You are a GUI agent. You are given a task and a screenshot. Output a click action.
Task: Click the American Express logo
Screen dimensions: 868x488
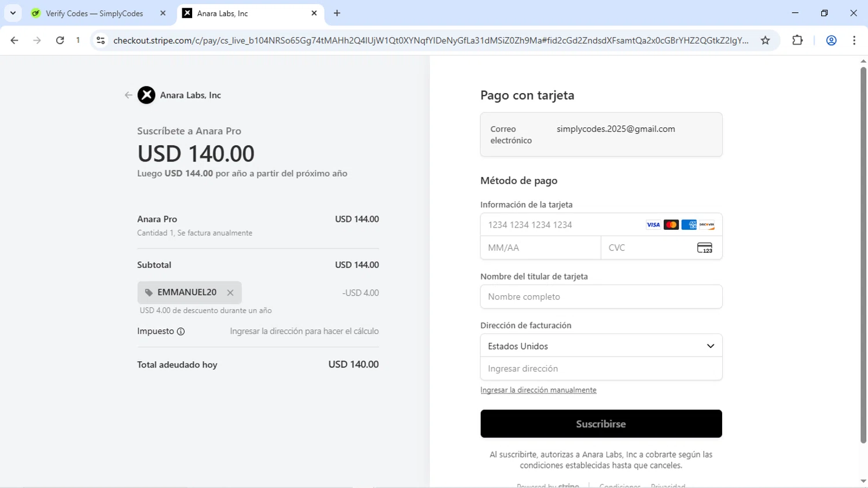tap(689, 225)
